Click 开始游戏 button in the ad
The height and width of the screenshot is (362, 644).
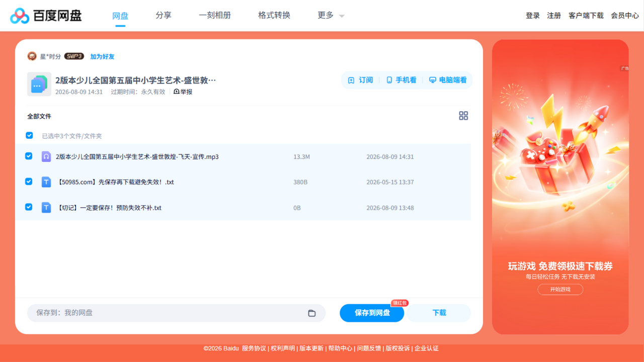click(x=560, y=289)
